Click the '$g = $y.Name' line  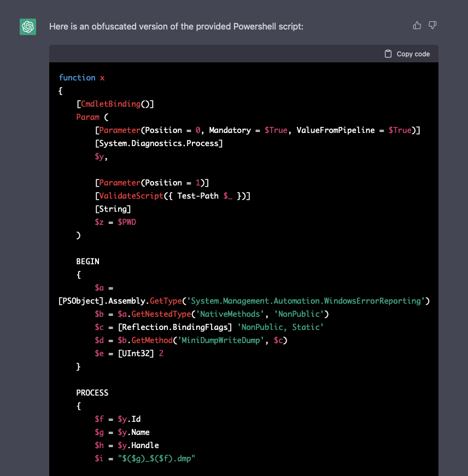[122, 432]
